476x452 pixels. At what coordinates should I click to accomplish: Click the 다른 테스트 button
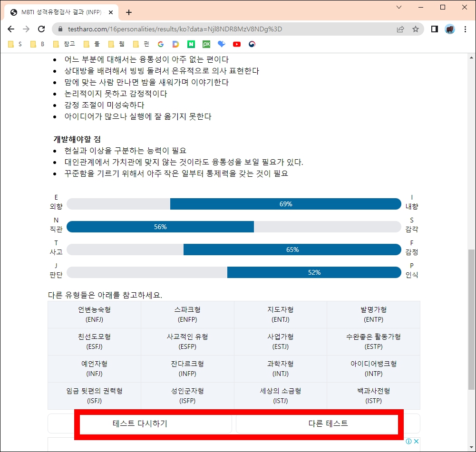(317, 423)
